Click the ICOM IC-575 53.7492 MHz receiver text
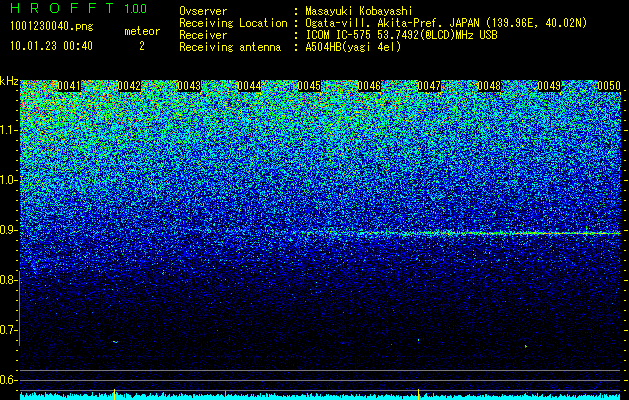The width and height of the screenshot is (629, 400). coord(402,35)
